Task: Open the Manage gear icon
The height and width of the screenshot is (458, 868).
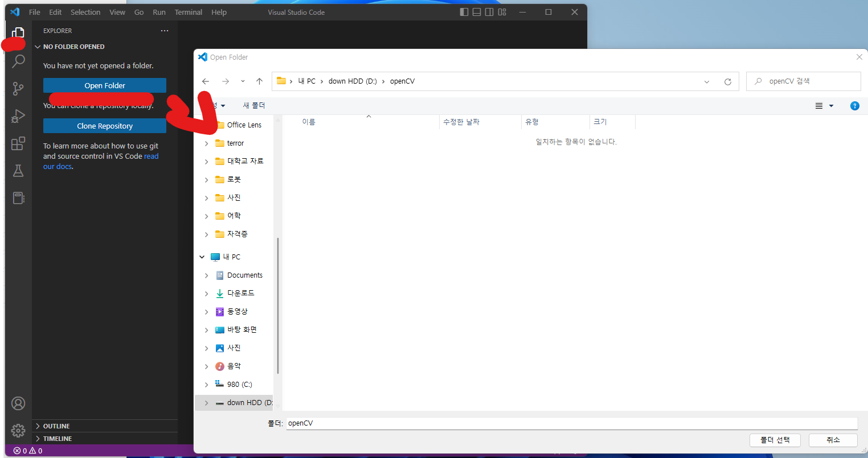Action: click(x=18, y=431)
